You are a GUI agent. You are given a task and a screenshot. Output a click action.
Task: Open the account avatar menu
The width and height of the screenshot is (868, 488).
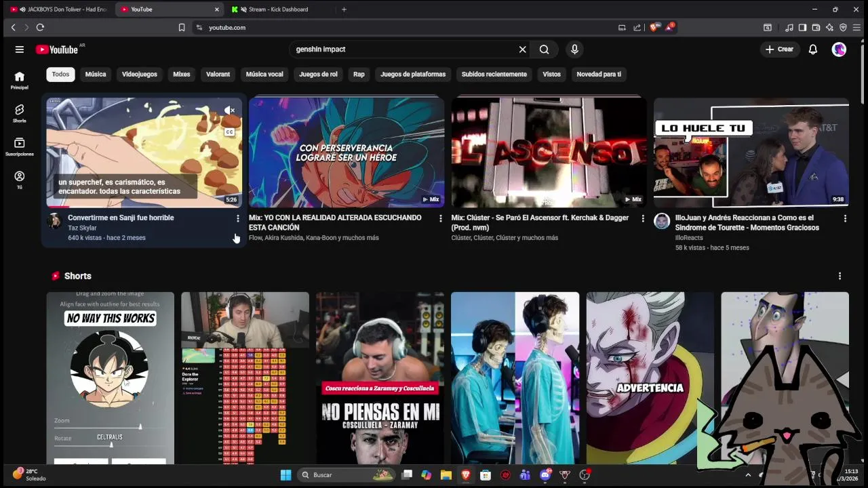[839, 49]
